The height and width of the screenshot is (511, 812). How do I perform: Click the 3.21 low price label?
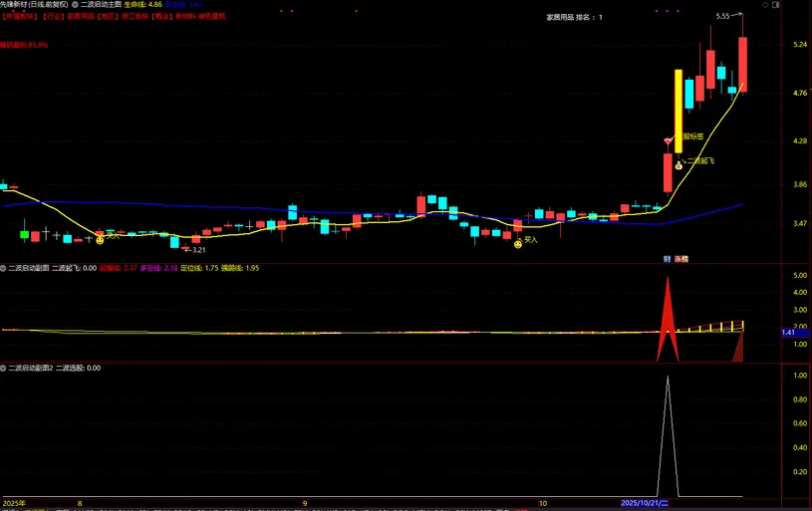[x=199, y=250]
